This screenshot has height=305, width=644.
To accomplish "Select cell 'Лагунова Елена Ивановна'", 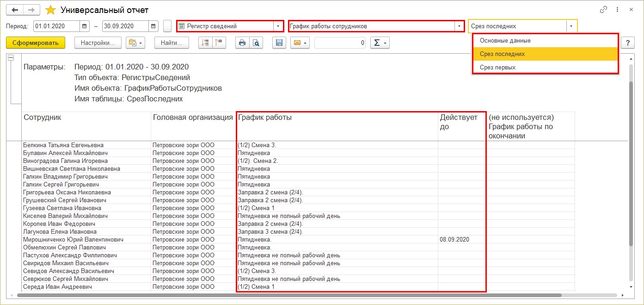I will click(x=86, y=232).
